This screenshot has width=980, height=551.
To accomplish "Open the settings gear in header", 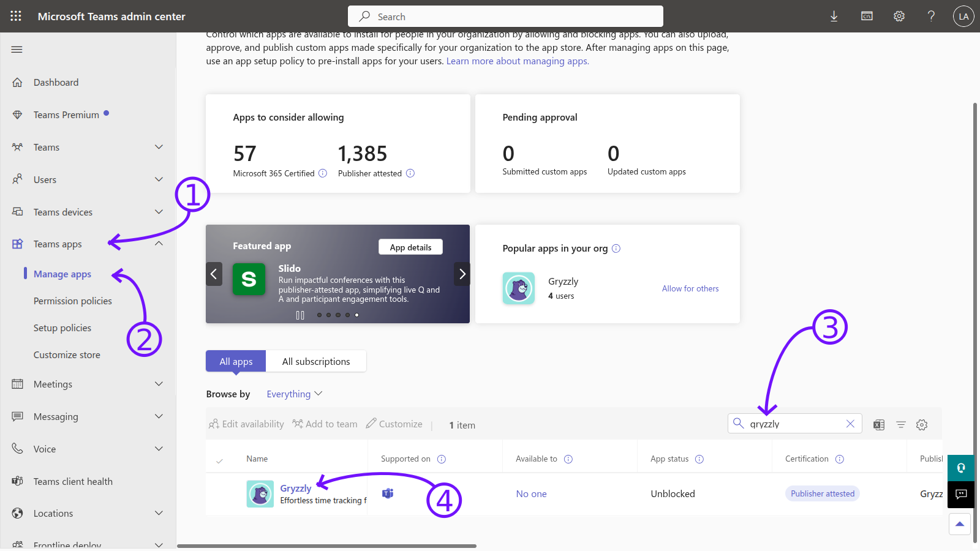I will 899,17.
